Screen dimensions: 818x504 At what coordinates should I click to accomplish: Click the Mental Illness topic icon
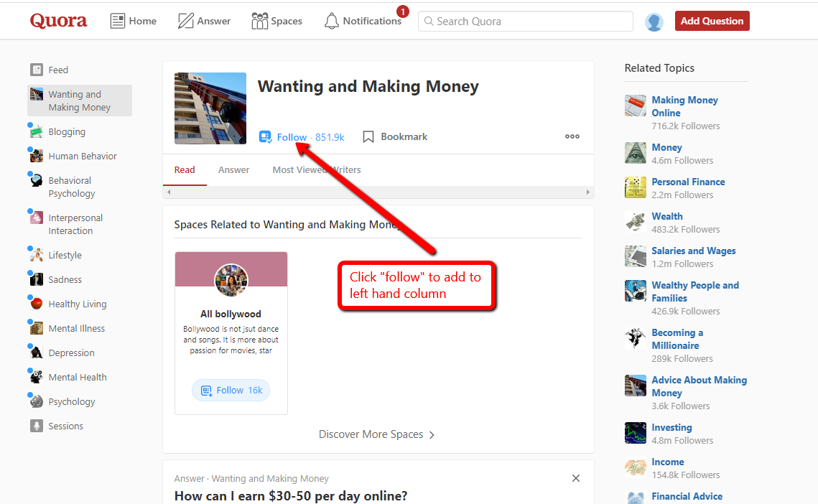(x=36, y=328)
